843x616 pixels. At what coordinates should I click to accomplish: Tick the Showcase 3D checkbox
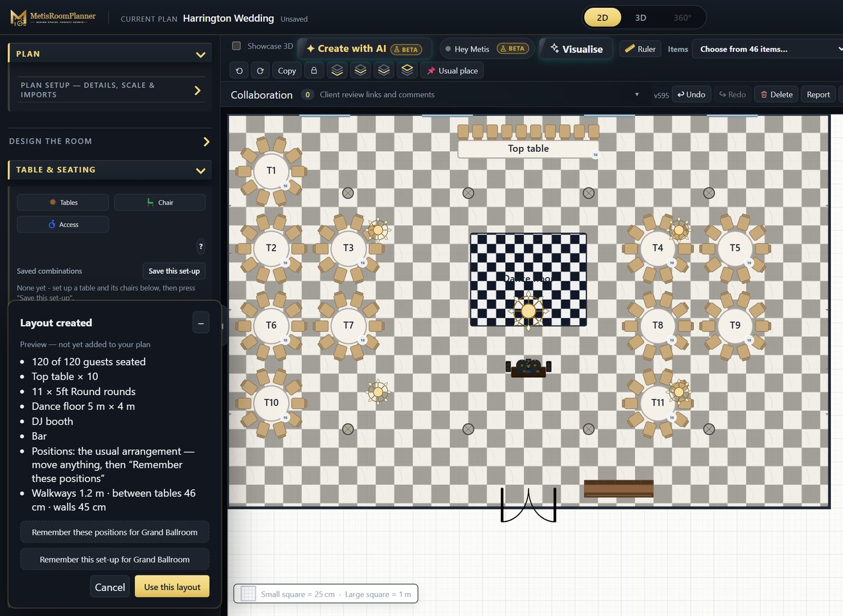tap(237, 46)
